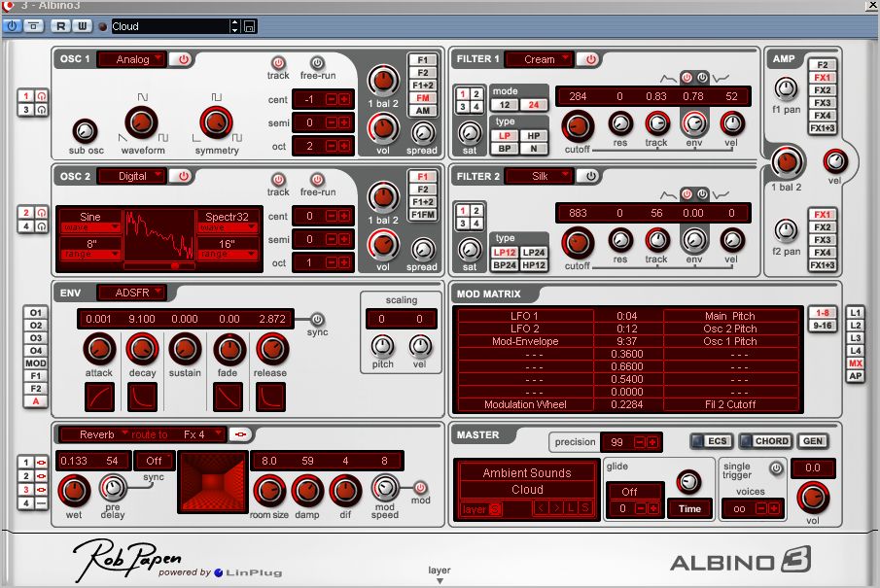The image size is (880, 588).
Task: Open the preset save icon next to Cloud
Action: click(x=250, y=26)
